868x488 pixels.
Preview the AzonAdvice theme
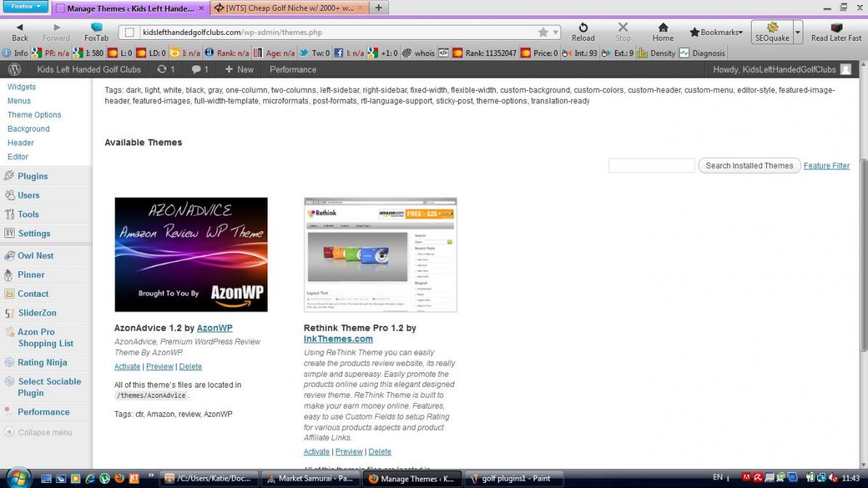[x=159, y=367]
